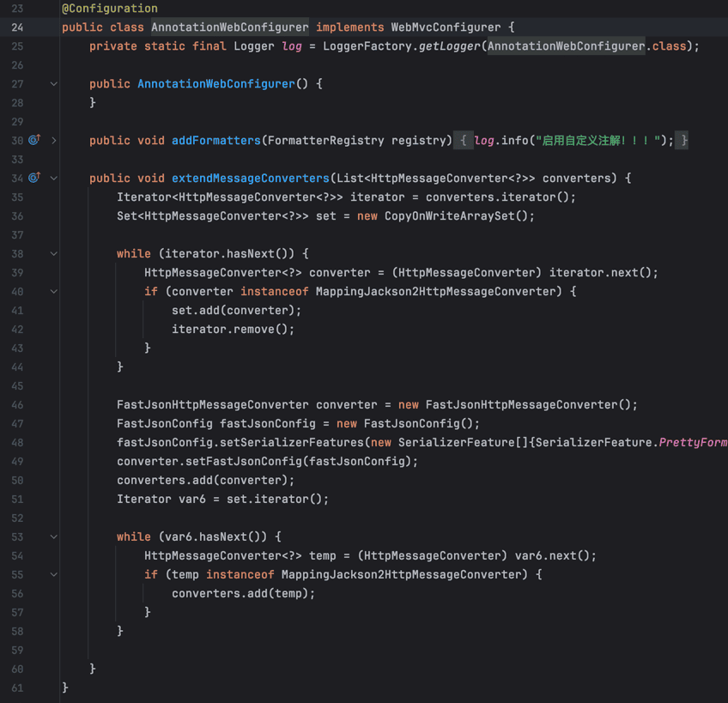This screenshot has height=703, width=728.
Task: Collapse the first while loop on line 38
Action: coord(54,253)
